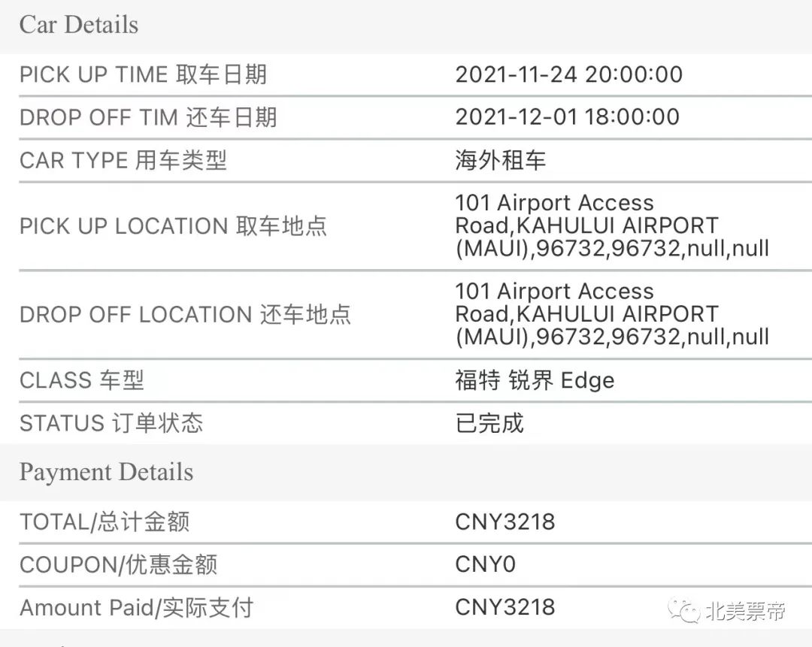Click the Amount Paid value CNY3218
This screenshot has width=812, height=647.
point(505,607)
